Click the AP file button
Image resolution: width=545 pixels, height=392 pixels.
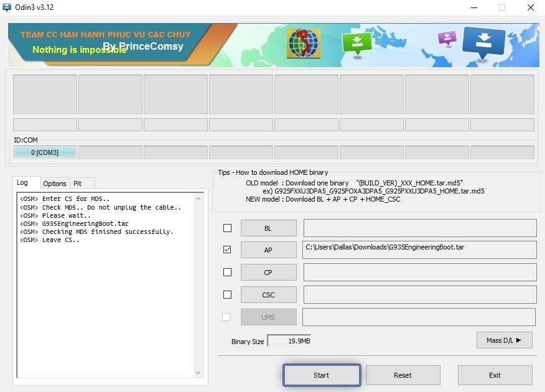[x=269, y=250]
